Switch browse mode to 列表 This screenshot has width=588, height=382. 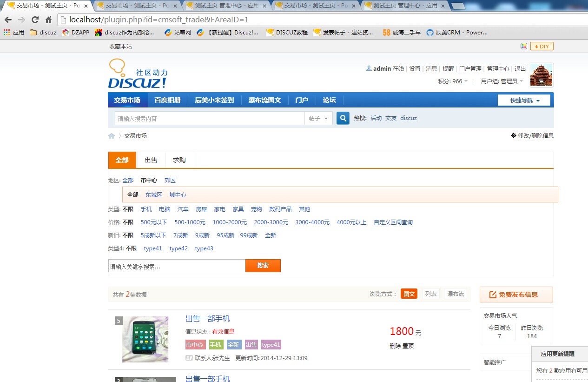coord(430,294)
